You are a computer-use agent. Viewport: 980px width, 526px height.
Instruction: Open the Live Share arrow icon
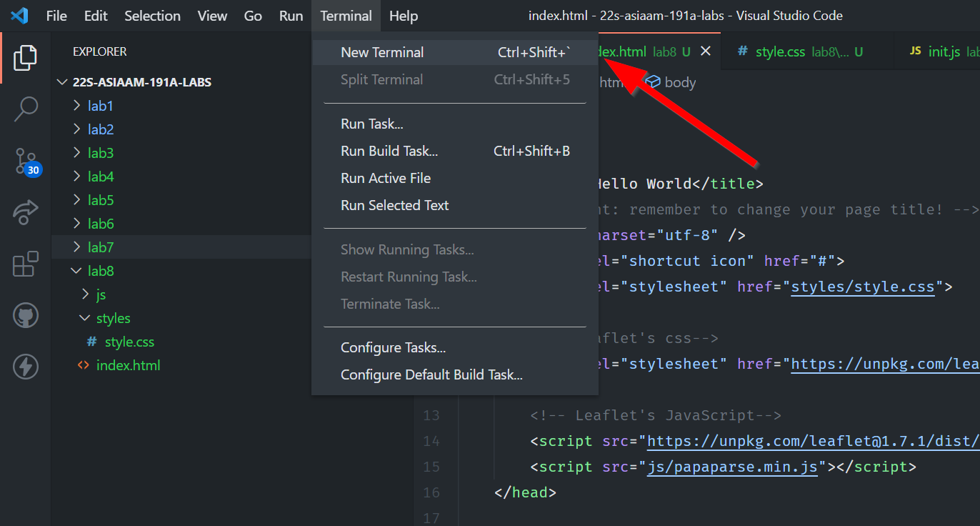click(x=25, y=212)
